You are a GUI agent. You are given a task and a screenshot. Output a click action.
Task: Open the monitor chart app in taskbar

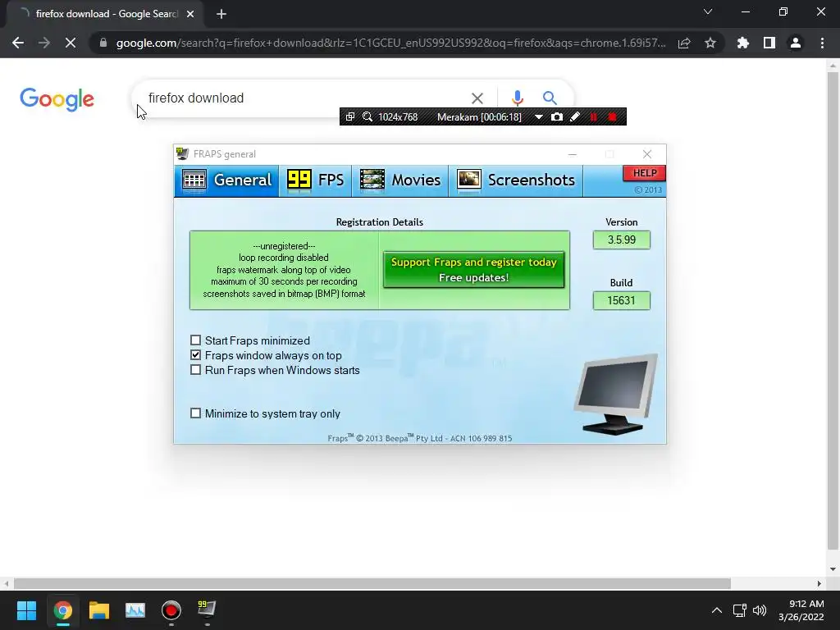point(135,609)
